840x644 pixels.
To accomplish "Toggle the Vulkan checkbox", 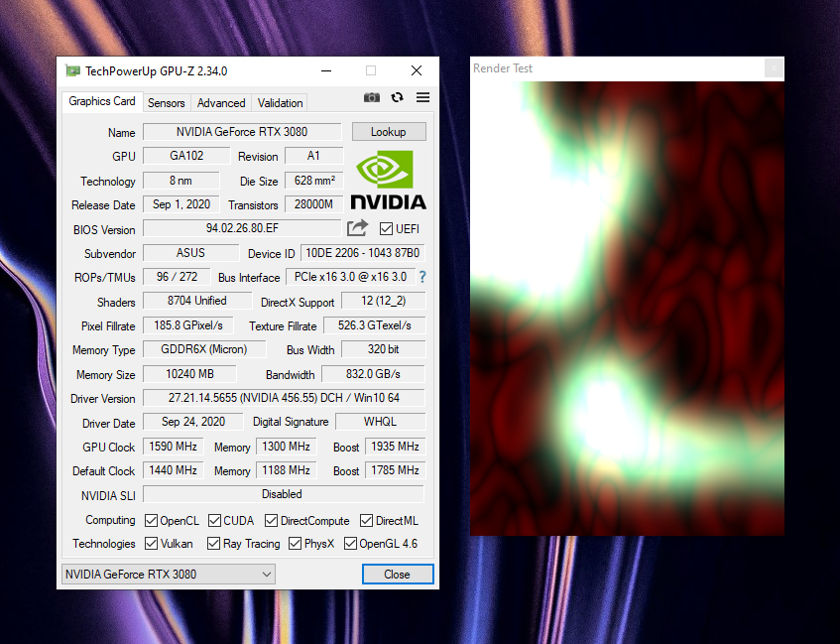I will point(151,544).
